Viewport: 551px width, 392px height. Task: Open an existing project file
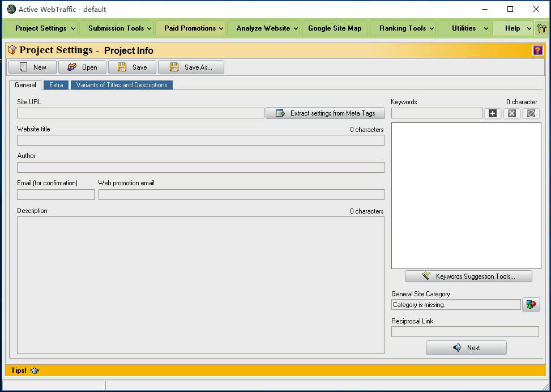(x=82, y=67)
